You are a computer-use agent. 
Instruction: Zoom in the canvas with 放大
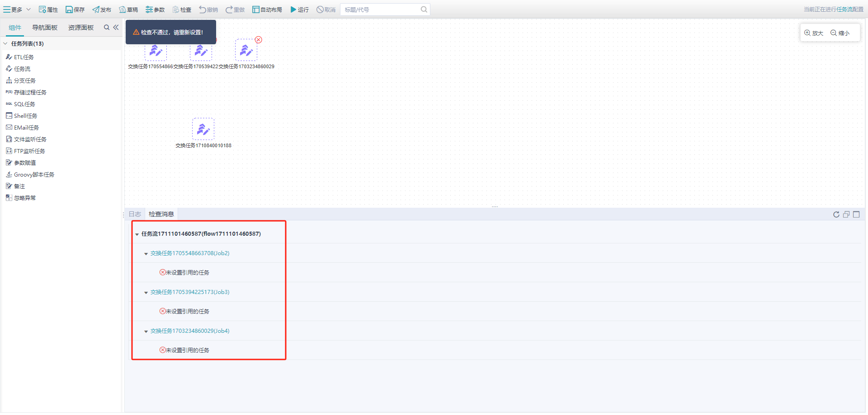814,33
